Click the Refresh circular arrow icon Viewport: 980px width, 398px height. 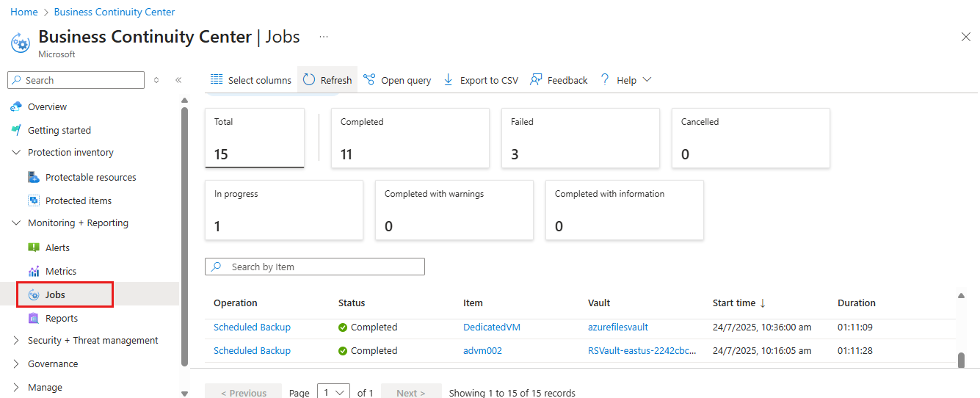coord(309,79)
